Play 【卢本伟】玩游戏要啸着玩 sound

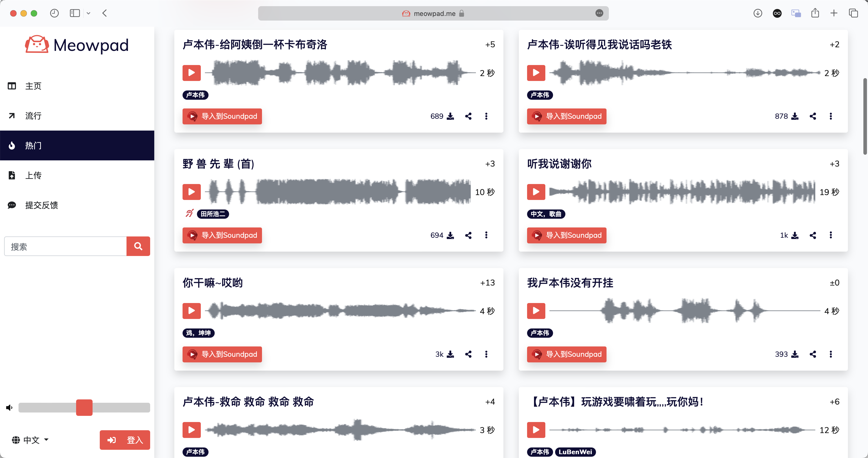point(536,430)
